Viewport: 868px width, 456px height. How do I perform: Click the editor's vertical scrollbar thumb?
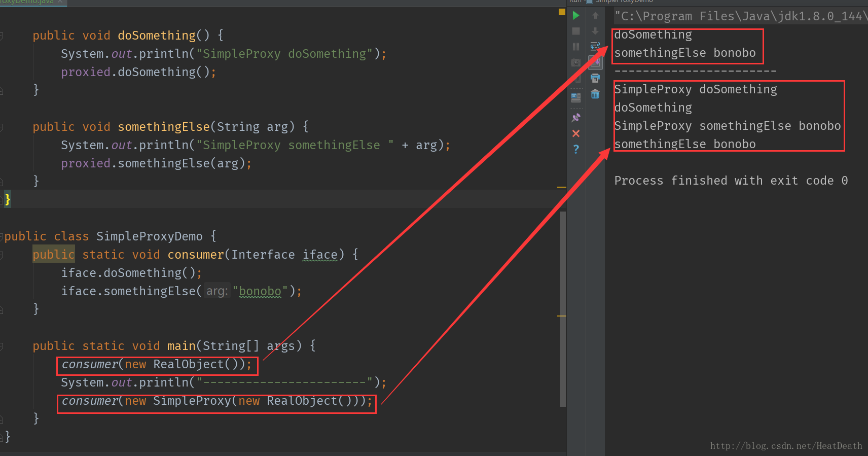pos(563,309)
